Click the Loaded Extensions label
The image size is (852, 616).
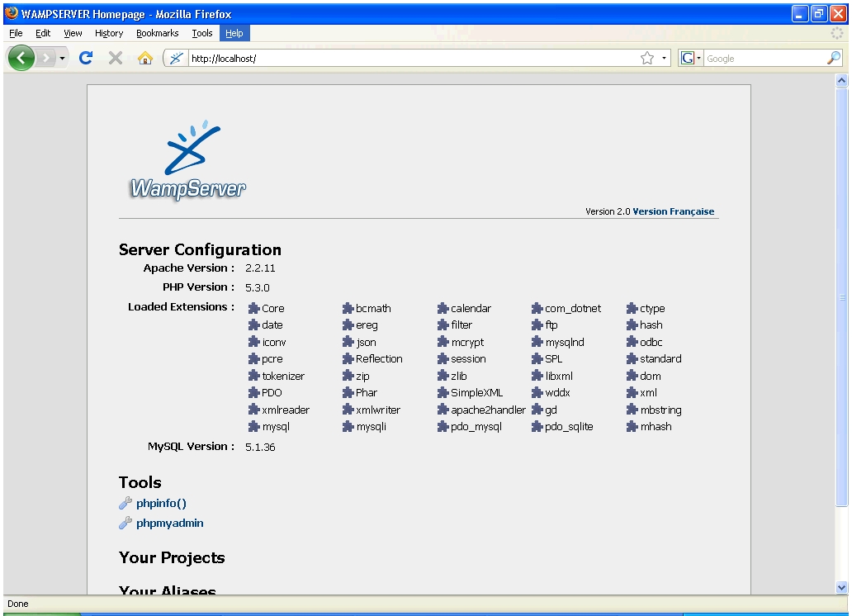coord(181,306)
